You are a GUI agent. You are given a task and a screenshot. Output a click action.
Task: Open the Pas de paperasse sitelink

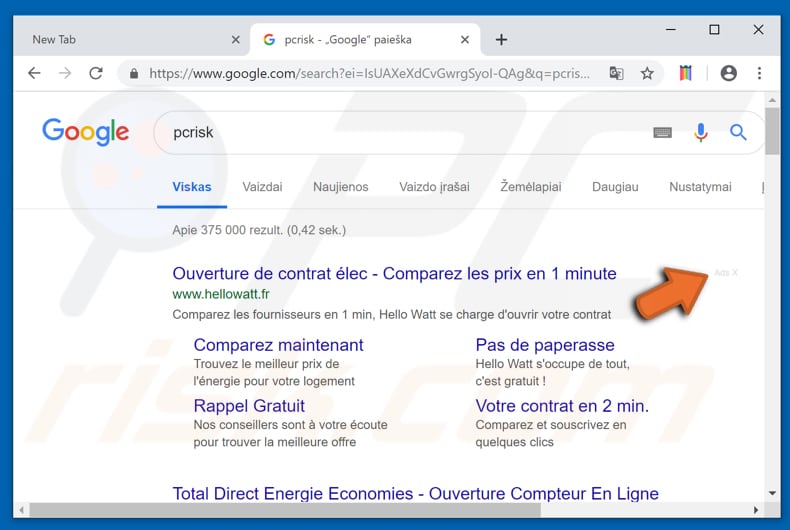545,345
